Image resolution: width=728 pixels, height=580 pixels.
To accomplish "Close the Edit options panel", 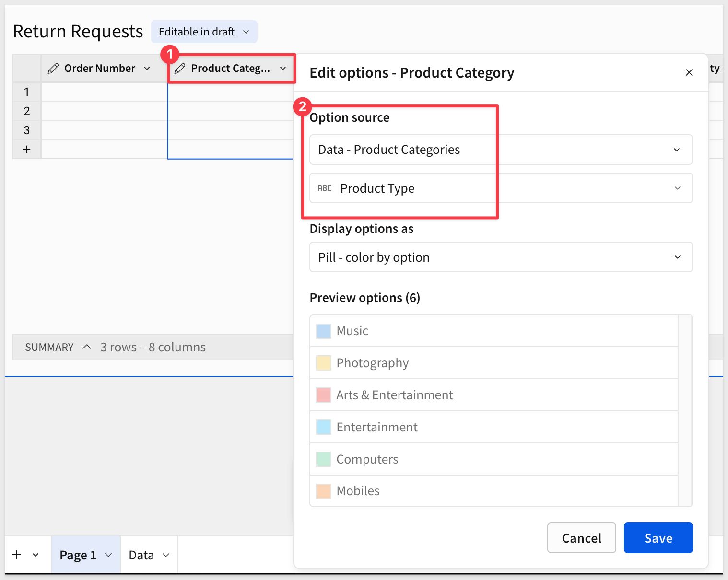I will coord(689,72).
